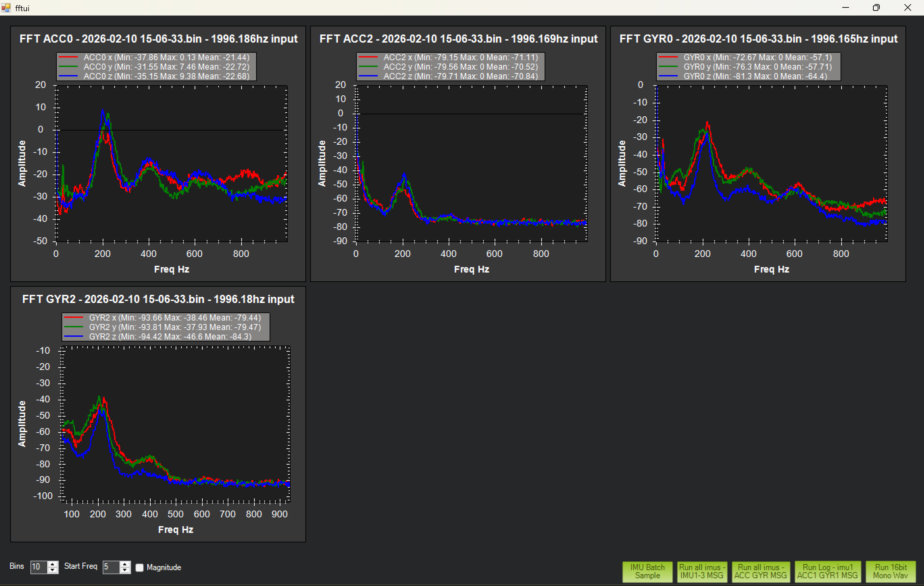Click the fftui app icon in title bar
This screenshot has width=924, height=586.
click(6, 8)
